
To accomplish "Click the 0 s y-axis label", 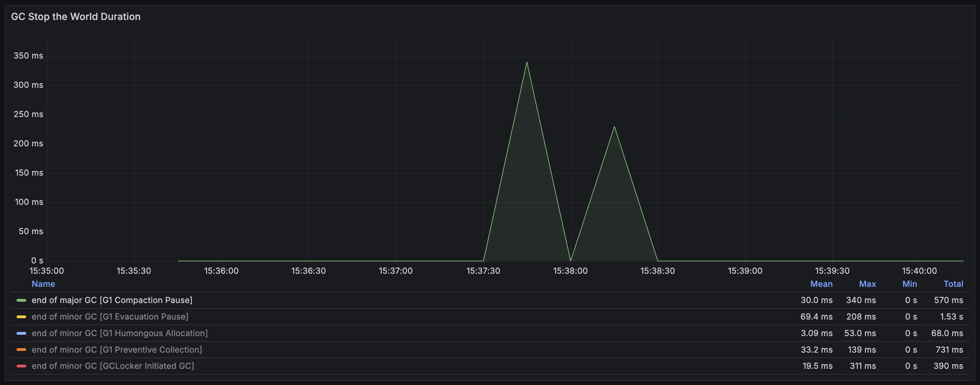I will tap(37, 261).
